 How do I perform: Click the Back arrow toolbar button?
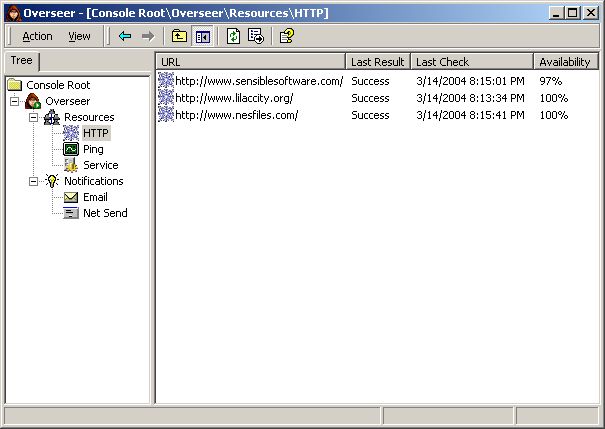[x=125, y=36]
